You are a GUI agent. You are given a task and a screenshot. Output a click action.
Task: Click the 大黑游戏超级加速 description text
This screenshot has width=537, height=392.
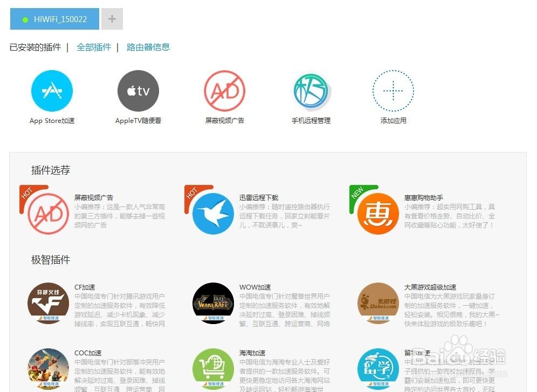tap(452, 310)
